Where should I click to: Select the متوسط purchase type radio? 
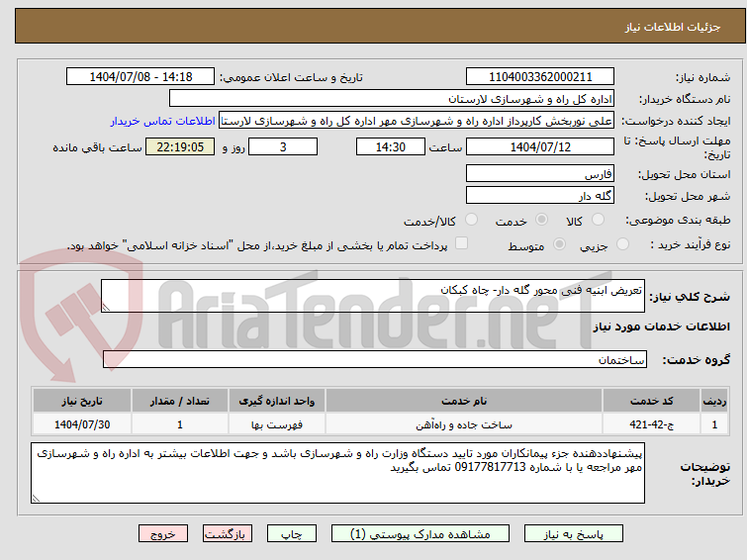[559, 244]
